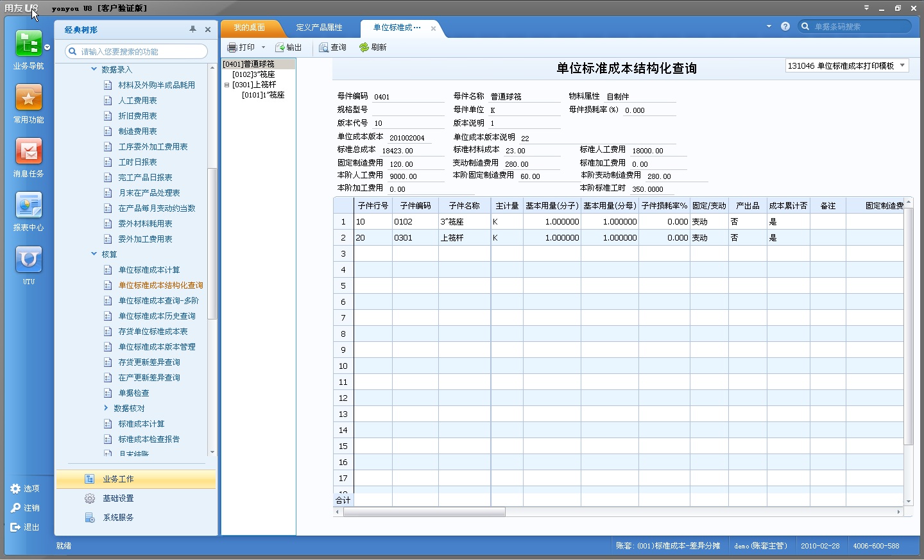This screenshot has height=560, width=924.
Task: Open 在产品每月变动约当数 item
Action: coord(157,208)
